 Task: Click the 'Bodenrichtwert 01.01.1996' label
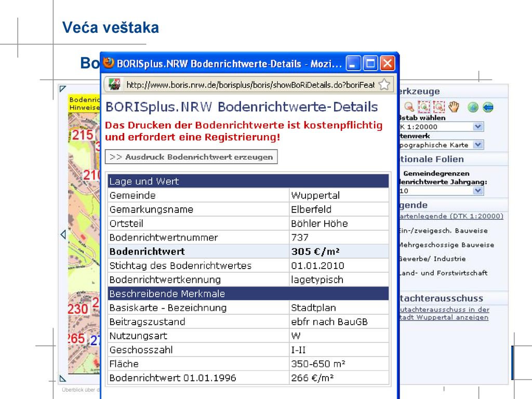pyautogui.click(x=172, y=378)
